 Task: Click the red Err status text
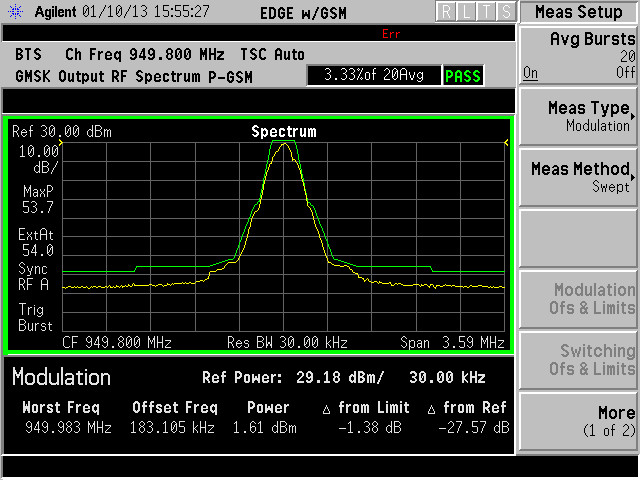391,34
